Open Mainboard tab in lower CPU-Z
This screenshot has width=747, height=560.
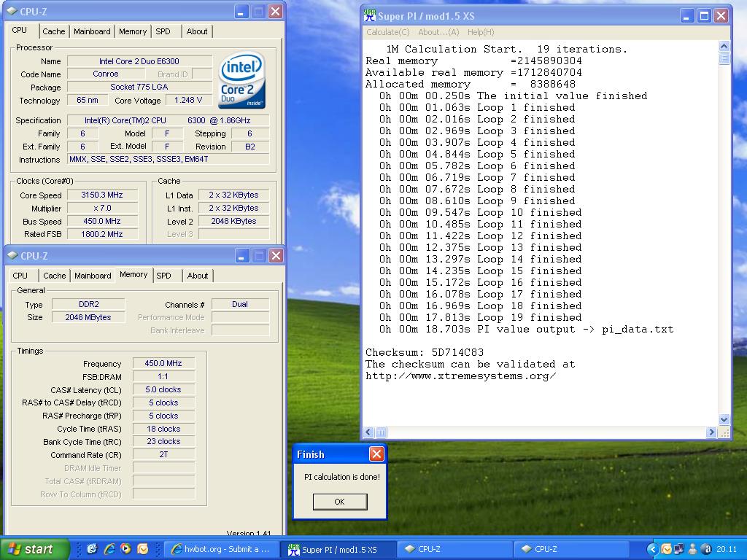(93, 276)
